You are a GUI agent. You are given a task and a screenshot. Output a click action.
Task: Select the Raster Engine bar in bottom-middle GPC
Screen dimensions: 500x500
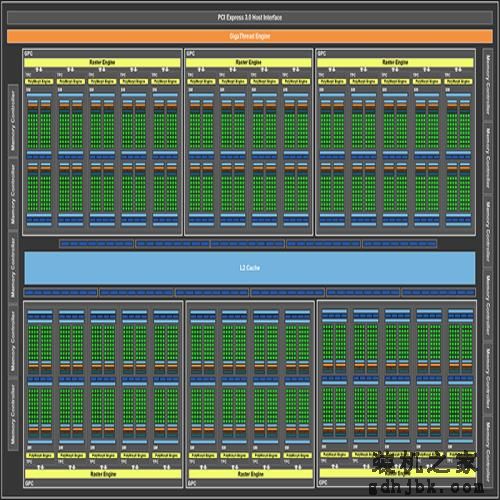click(250, 474)
